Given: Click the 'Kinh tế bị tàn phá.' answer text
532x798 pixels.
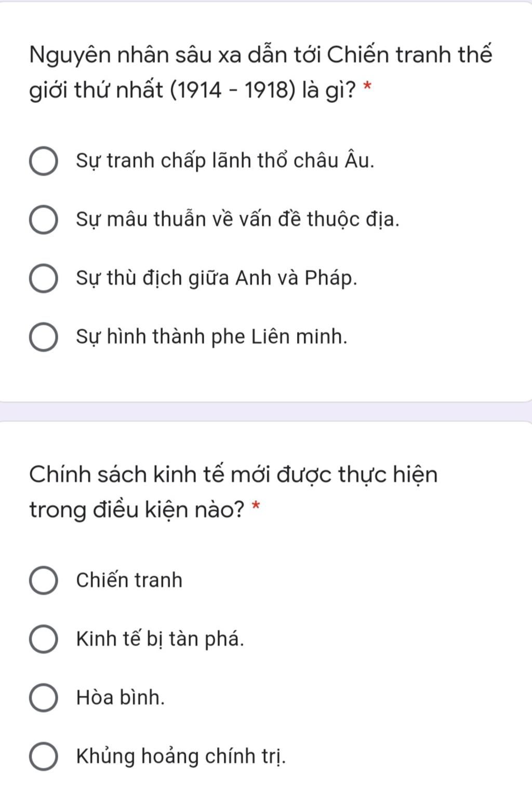Looking at the screenshot, I should [160, 639].
